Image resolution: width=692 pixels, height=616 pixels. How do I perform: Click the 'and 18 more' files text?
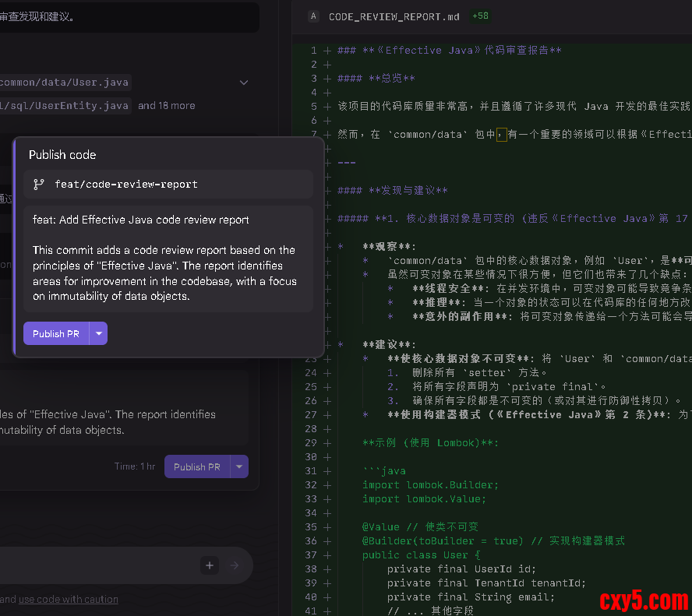pyautogui.click(x=167, y=106)
